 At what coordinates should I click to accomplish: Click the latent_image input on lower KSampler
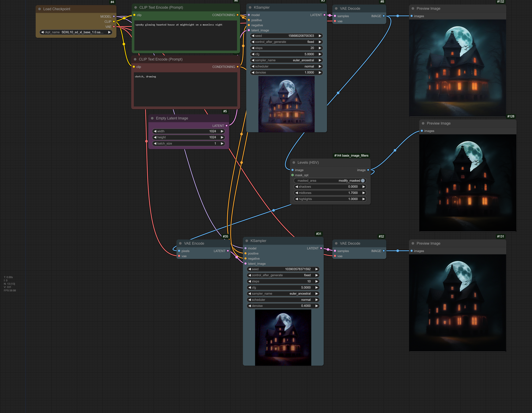point(245,264)
